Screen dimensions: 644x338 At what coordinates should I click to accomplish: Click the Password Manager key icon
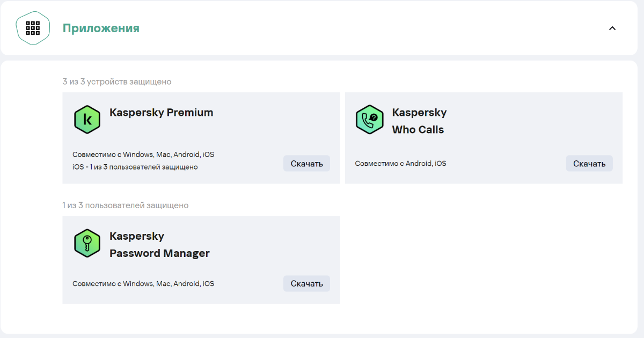pos(87,243)
